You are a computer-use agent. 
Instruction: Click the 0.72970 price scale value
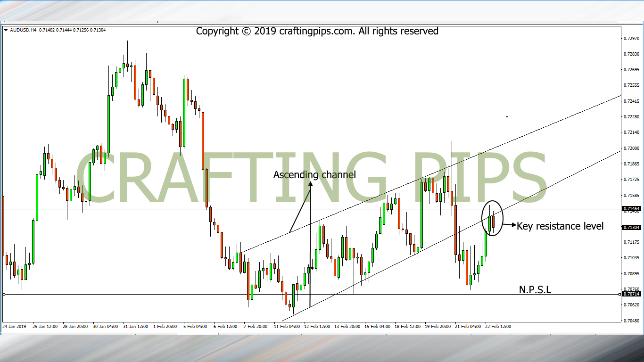coord(631,38)
